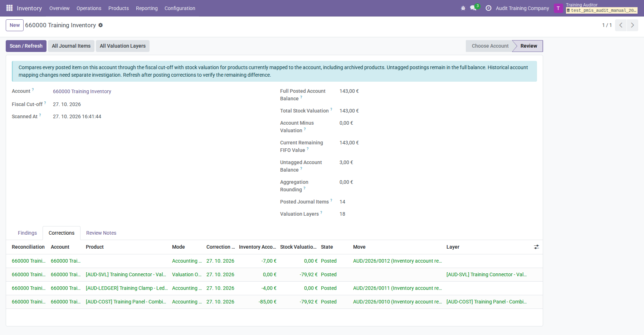Viewport: 644px width, 335px height.
Task: Show help tooltip for Fiscal Cut-off
Action: 45,103
